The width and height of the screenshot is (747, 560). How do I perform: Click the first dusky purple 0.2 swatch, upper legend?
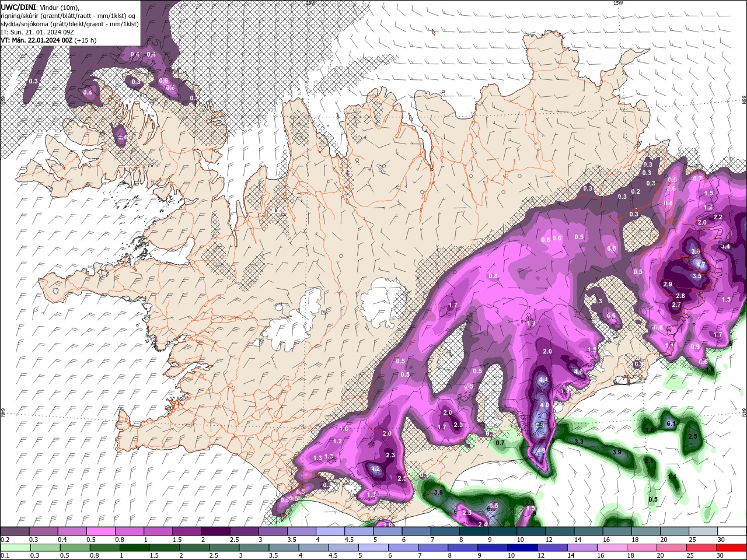(15, 531)
